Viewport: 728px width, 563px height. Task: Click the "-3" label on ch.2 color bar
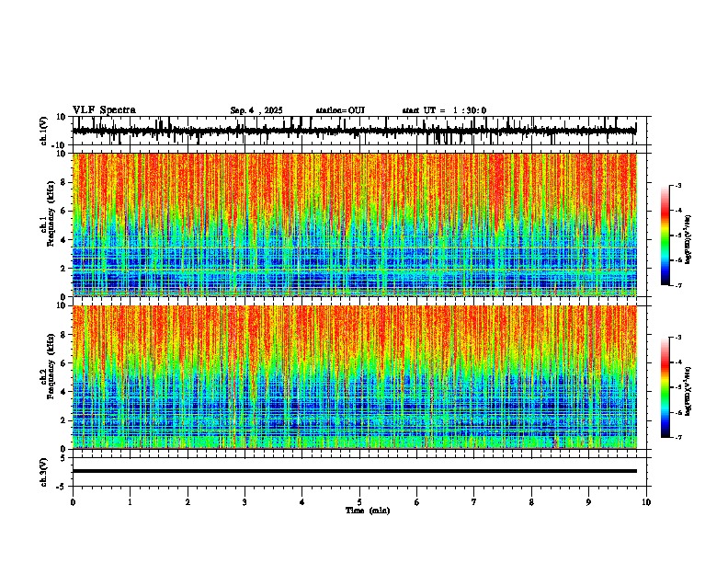[x=678, y=338]
